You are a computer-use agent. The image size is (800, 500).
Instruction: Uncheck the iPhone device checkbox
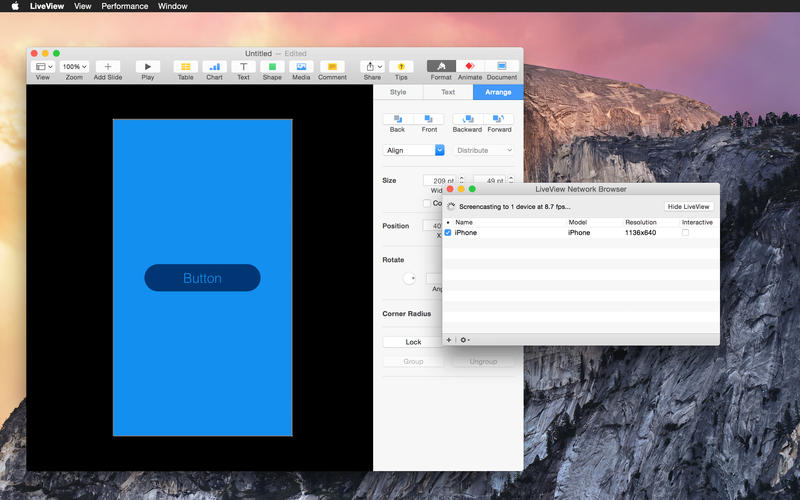[448, 232]
